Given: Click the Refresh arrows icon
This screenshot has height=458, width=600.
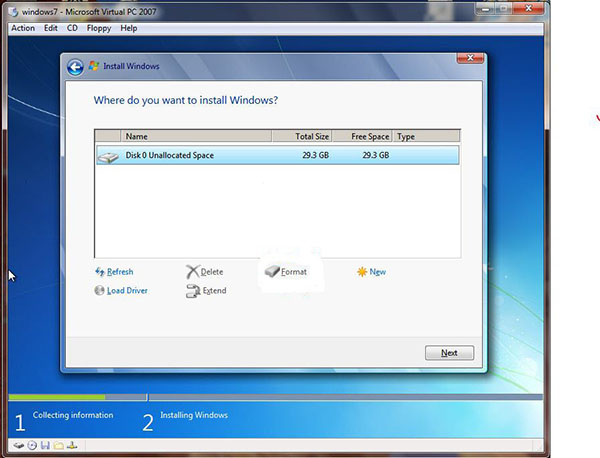Looking at the screenshot, I should (99, 272).
